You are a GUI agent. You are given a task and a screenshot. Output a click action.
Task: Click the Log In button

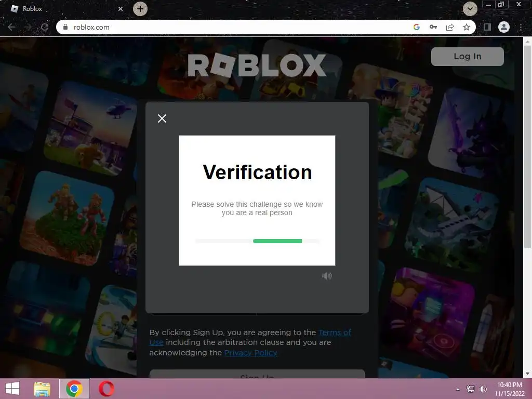click(467, 56)
